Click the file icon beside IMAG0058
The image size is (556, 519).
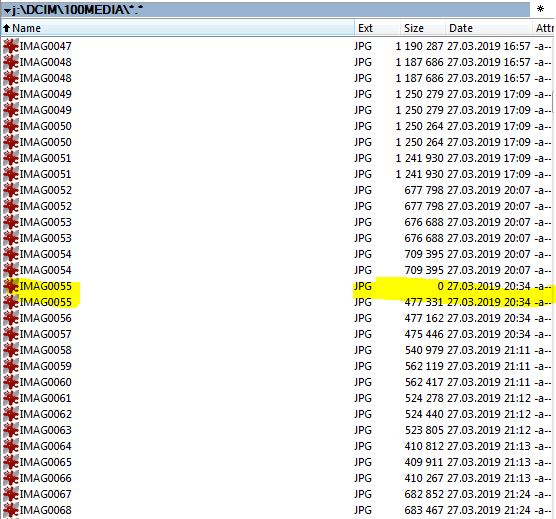[11, 350]
